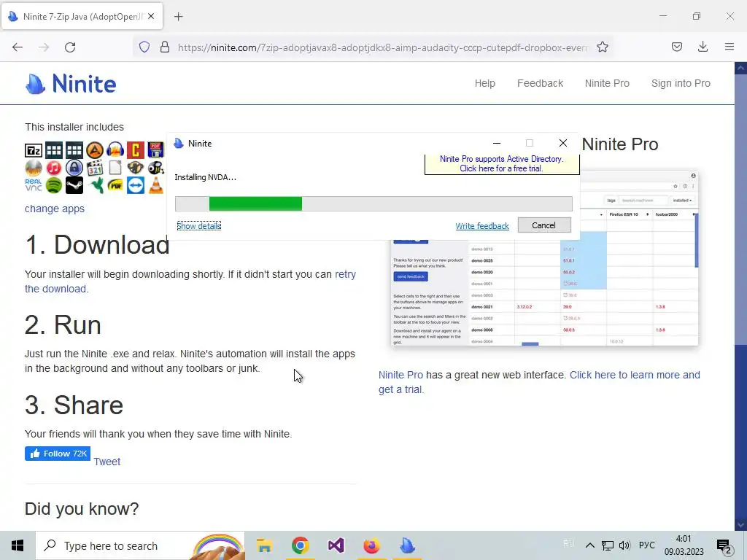Viewport: 747px width, 560px height.
Task: Click the Facebook Follow 72K button
Action: [x=58, y=454]
